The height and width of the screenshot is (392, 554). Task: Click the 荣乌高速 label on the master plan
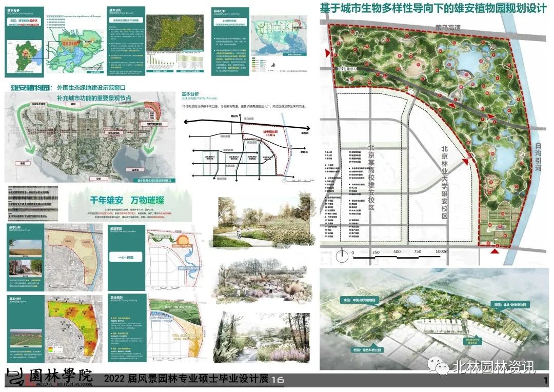(448, 27)
